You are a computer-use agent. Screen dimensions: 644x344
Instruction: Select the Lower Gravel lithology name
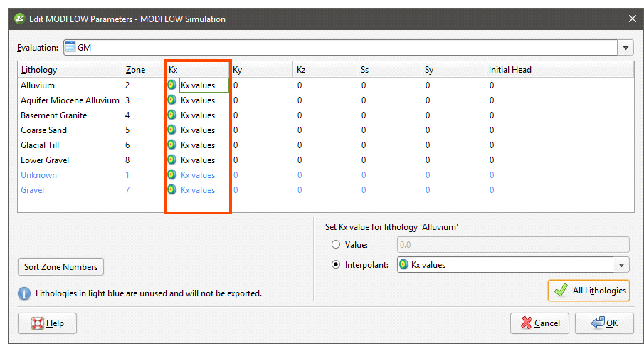pos(45,160)
